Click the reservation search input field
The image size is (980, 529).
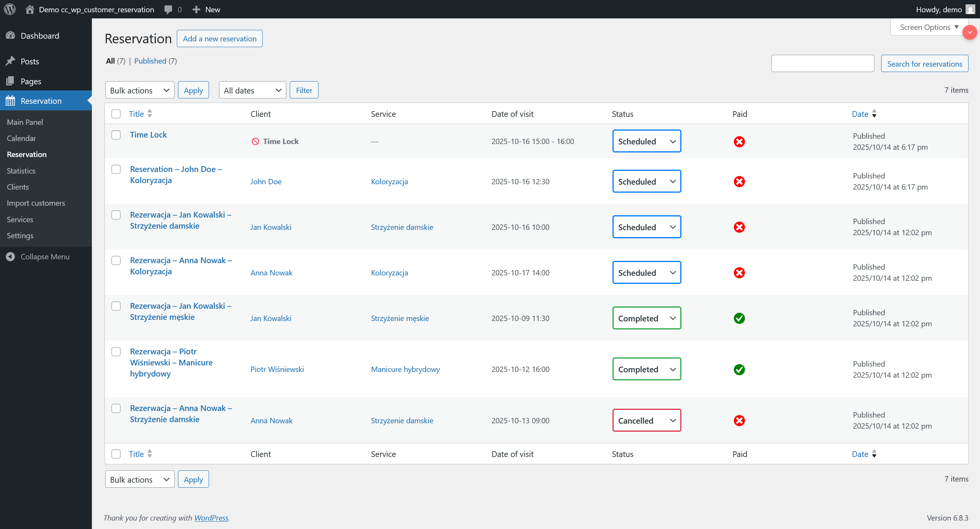click(x=822, y=64)
